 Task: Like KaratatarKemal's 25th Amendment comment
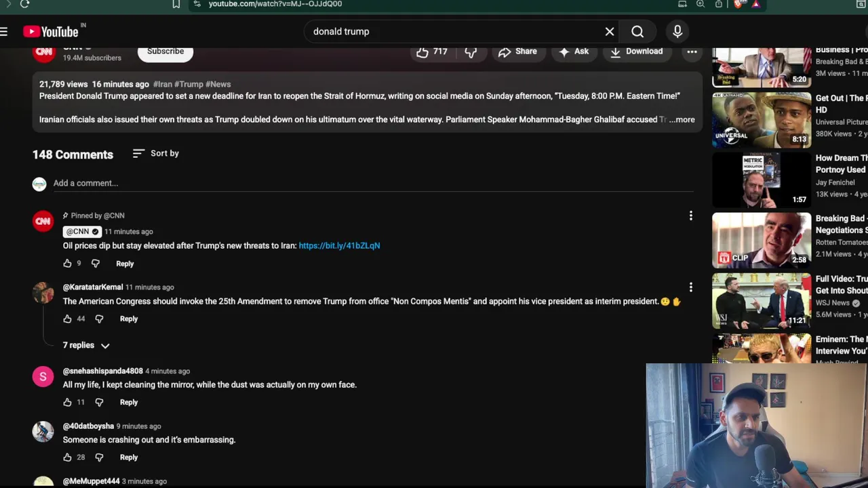67,319
